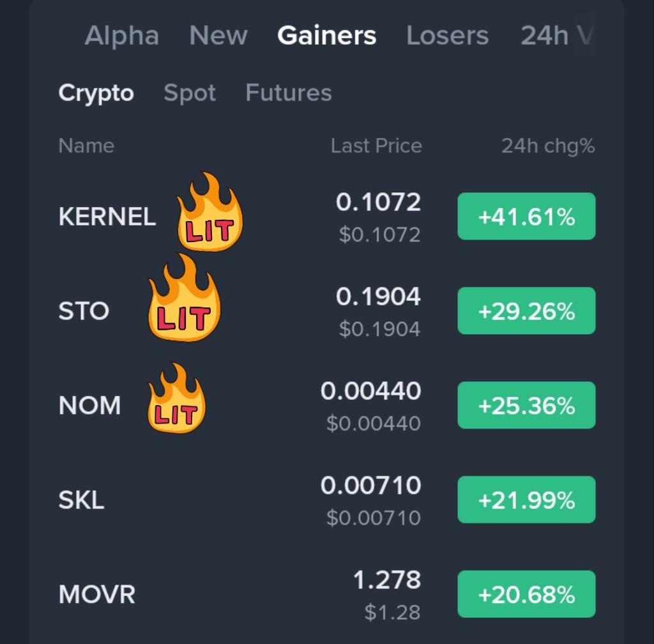
Task: Show the Losers tab
Action: pyautogui.click(x=447, y=36)
